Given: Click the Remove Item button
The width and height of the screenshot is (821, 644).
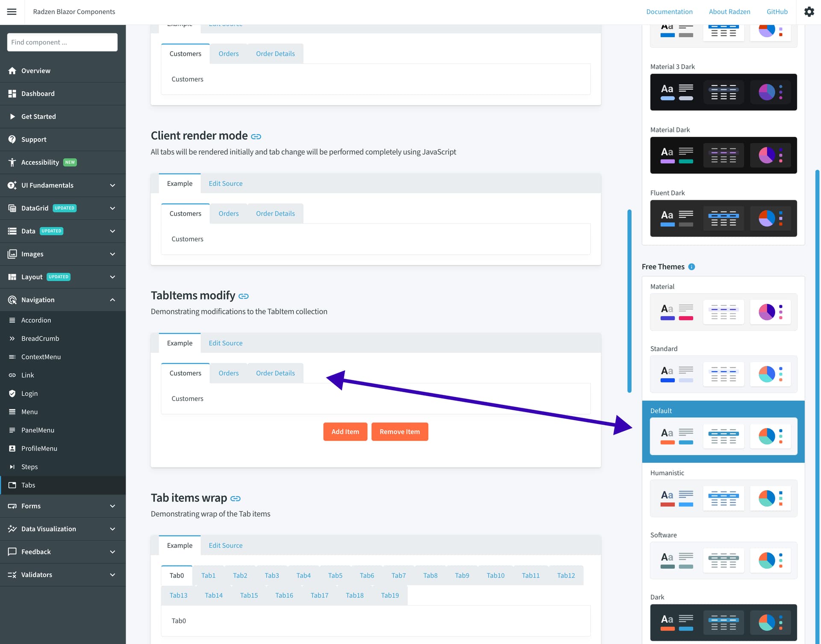Looking at the screenshot, I should tap(399, 432).
